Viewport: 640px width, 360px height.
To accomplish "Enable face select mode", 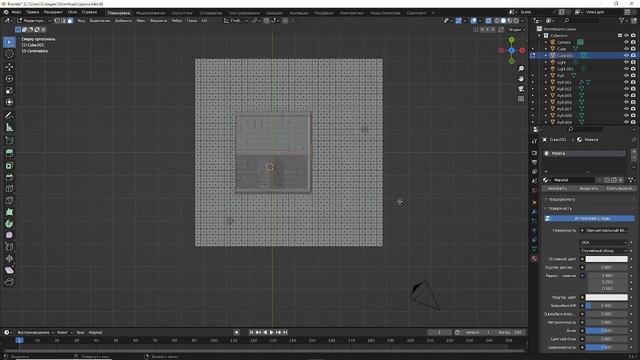I will 70,20.
